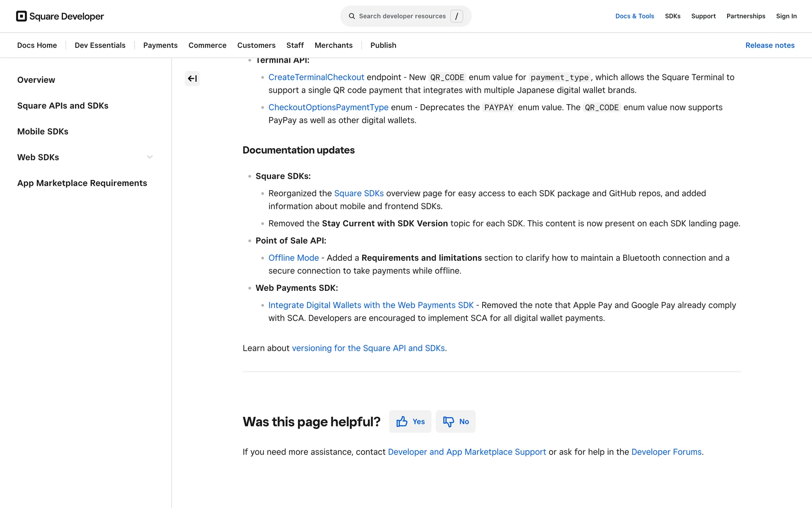The image size is (812, 508).
Task: Expand the Web SDKs chevron
Action: tap(150, 157)
